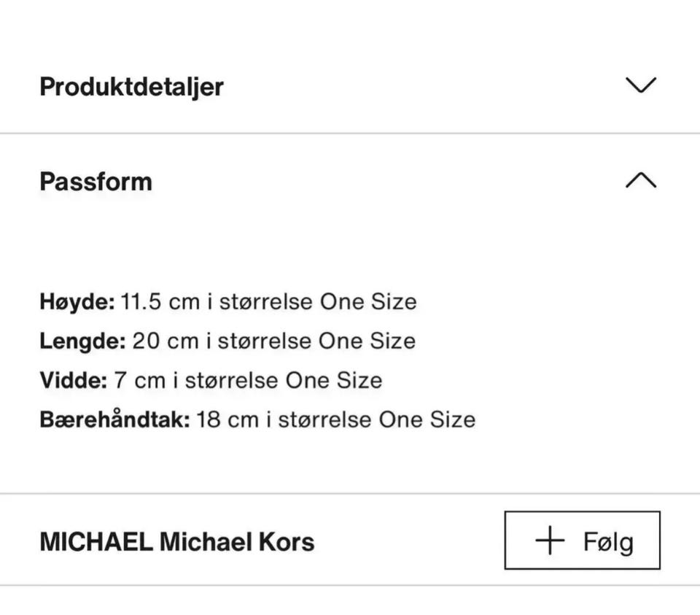Click the bold Lengde label
The height and width of the screenshot is (615, 700).
coord(82,341)
